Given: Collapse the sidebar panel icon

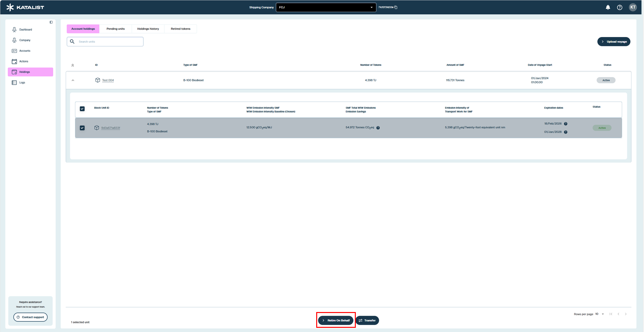Looking at the screenshot, I should pos(51,22).
